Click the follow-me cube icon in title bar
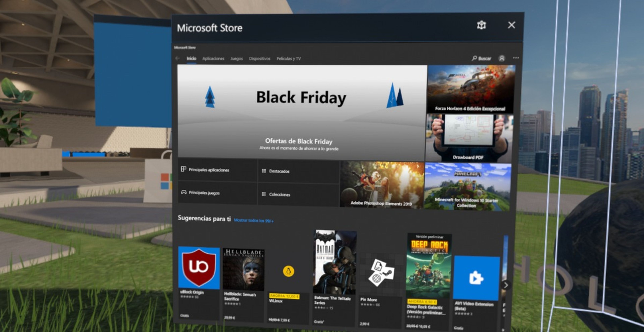 (481, 25)
